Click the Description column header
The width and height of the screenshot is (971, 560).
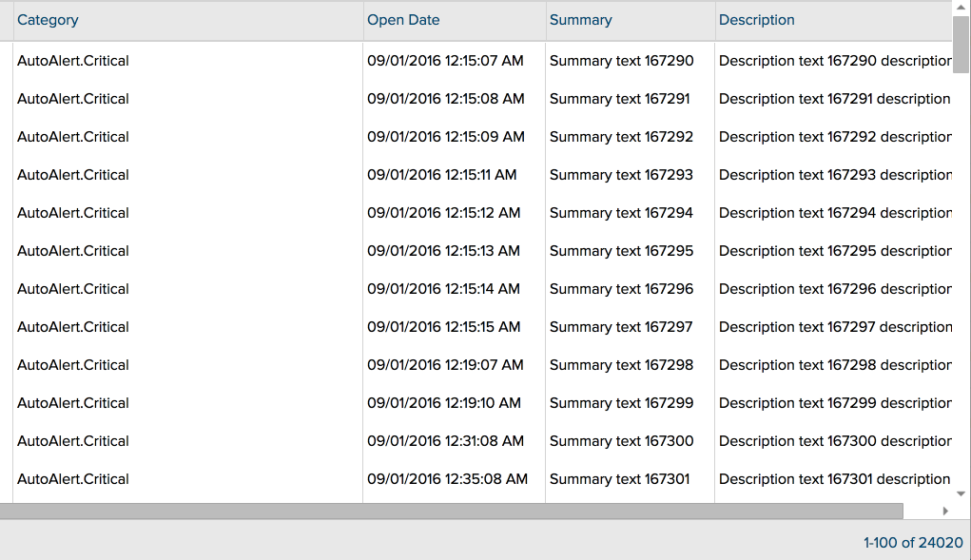click(x=756, y=20)
